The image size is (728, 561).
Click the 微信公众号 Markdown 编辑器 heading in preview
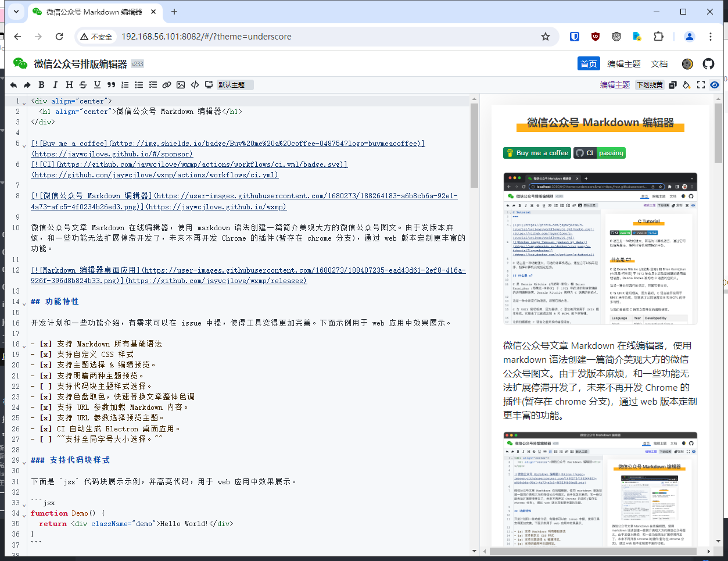pos(600,123)
